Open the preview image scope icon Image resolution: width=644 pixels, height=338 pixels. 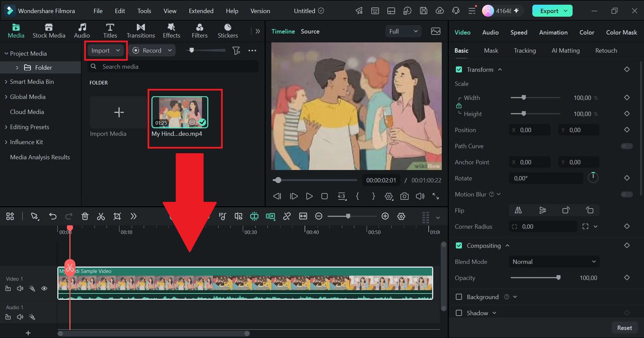tap(436, 31)
